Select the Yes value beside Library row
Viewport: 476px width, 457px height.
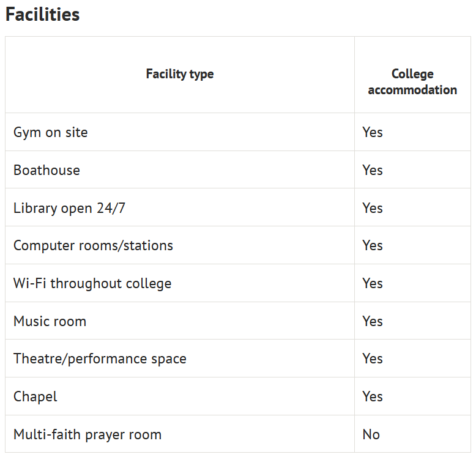coord(373,208)
